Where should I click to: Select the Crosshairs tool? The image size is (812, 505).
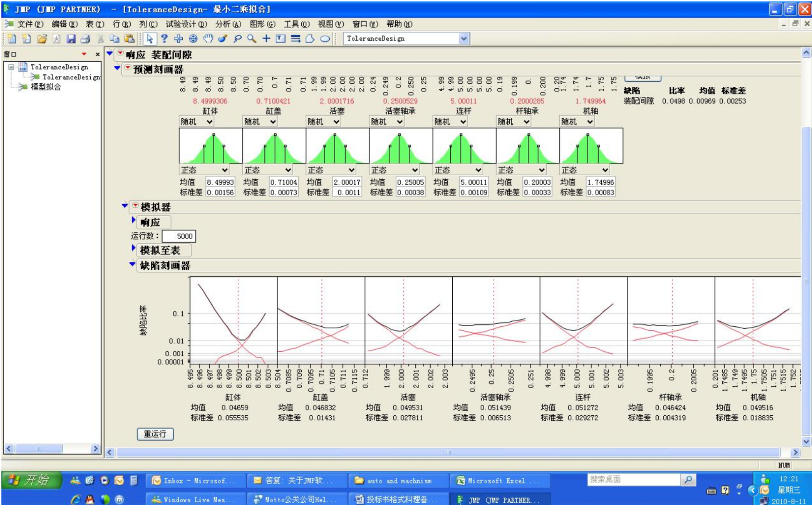[x=266, y=39]
